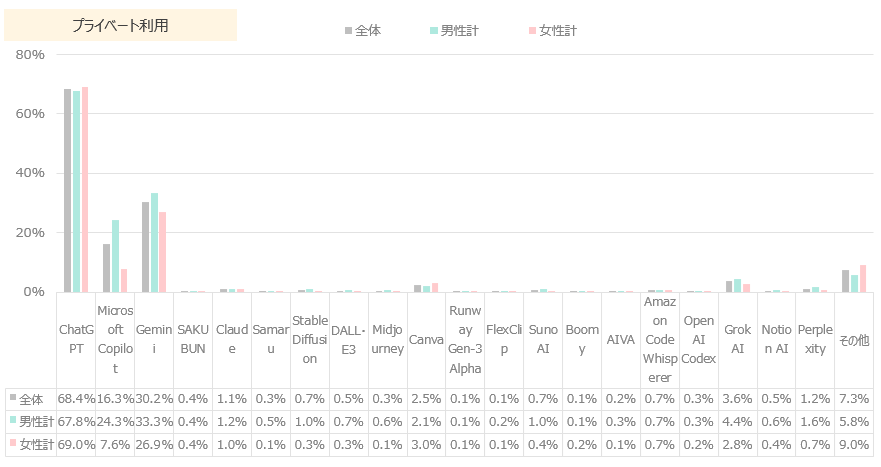The height and width of the screenshot is (467, 881).
Task: Select the 24.3% cell under Microsoft Copilot
Action: 115,421
